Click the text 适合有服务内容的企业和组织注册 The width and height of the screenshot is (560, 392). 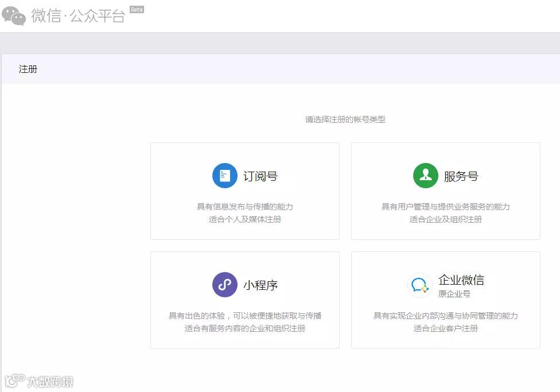coord(244,328)
